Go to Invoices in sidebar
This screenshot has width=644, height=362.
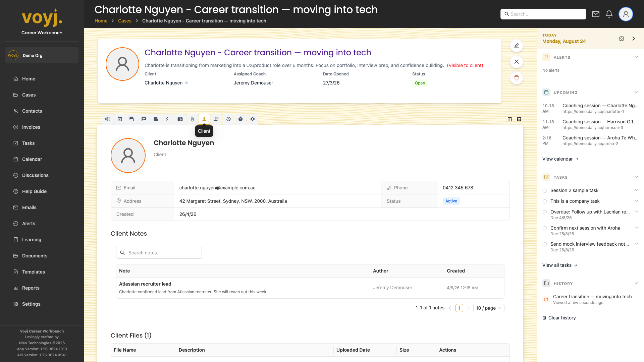(x=31, y=127)
